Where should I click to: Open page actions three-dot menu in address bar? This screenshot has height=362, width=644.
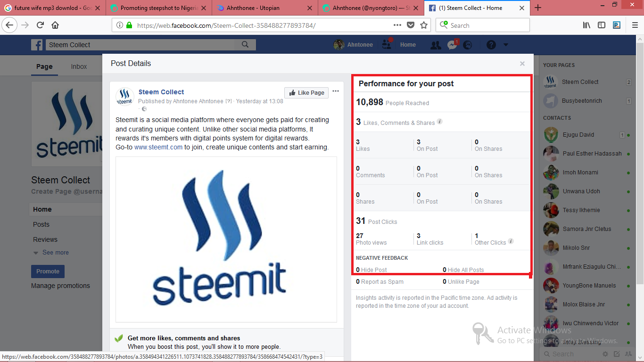pos(397,25)
